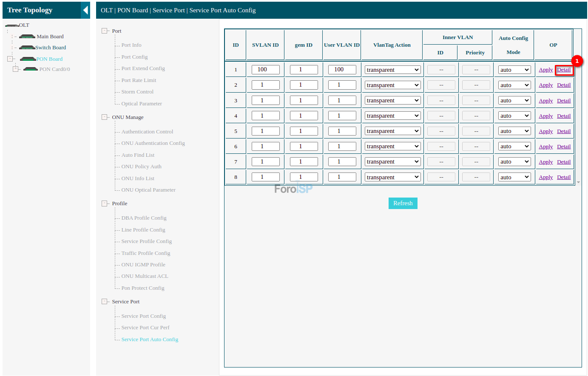Collapse the PON Board tree node

(10, 59)
